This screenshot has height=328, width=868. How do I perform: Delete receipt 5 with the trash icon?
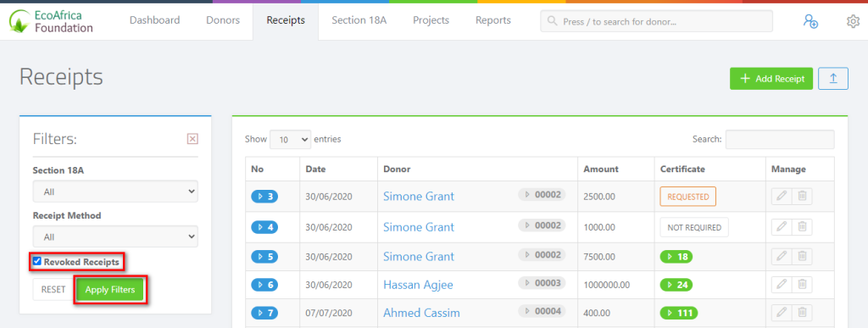(x=802, y=256)
